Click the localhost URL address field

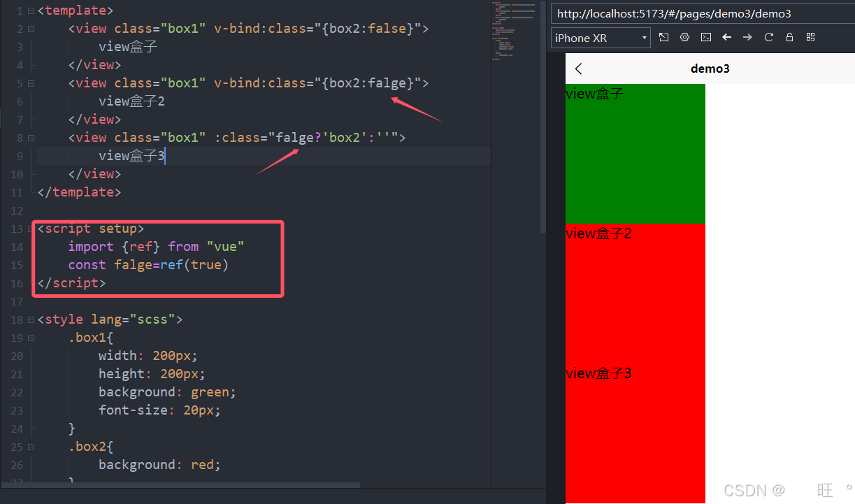coord(703,13)
